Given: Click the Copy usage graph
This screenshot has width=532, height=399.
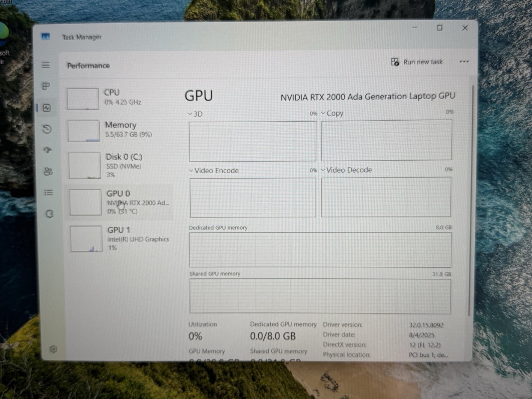Looking at the screenshot, I should click(x=386, y=140).
